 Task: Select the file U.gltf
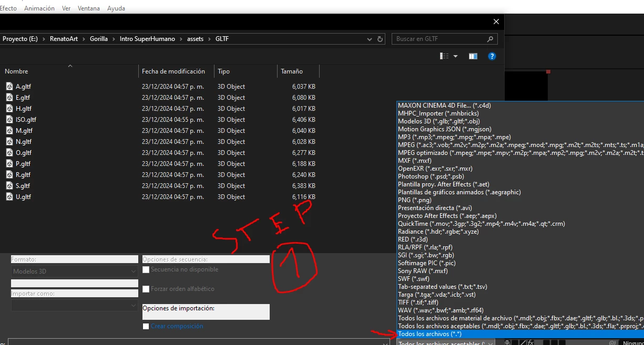[24, 197]
